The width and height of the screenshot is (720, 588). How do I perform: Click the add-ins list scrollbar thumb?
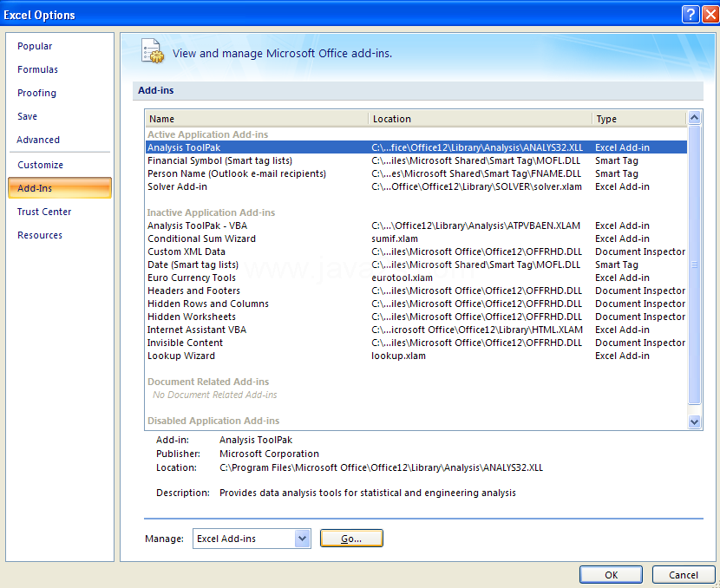[x=694, y=265]
